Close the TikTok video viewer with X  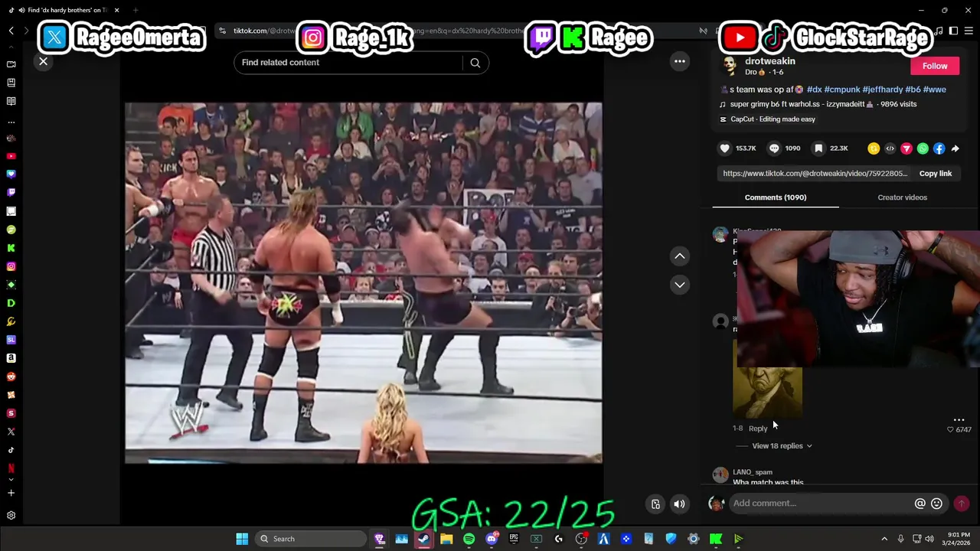43,61
